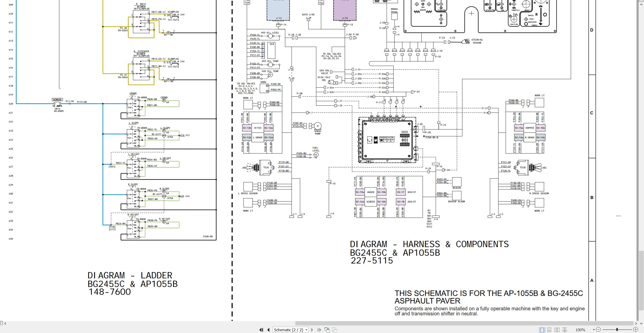
Task: Click the DATA LINK J-29 label
Action: point(308,16)
